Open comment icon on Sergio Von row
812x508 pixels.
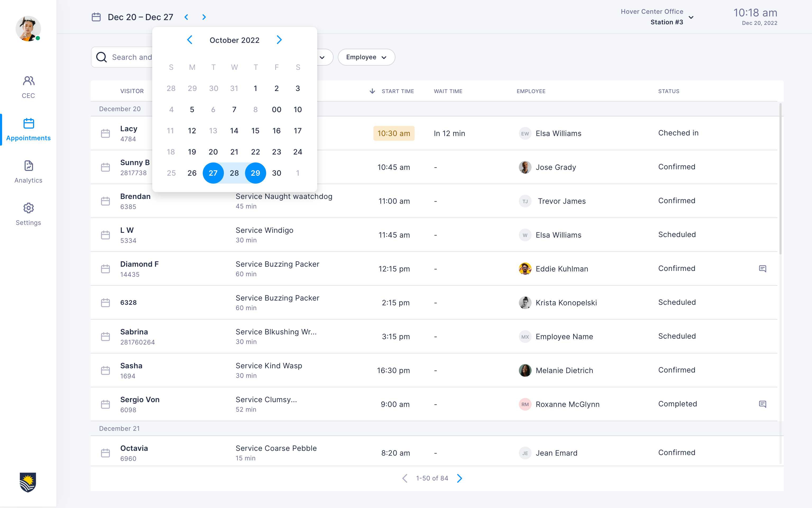pos(762,404)
